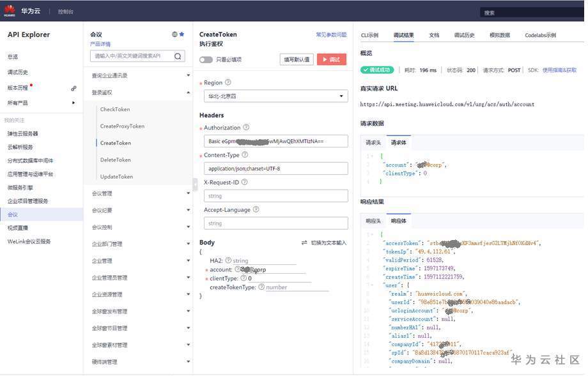The height and width of the screenshot is (376, 588).
Task: Click the createTokenType number field
Action: click(297, 287)
